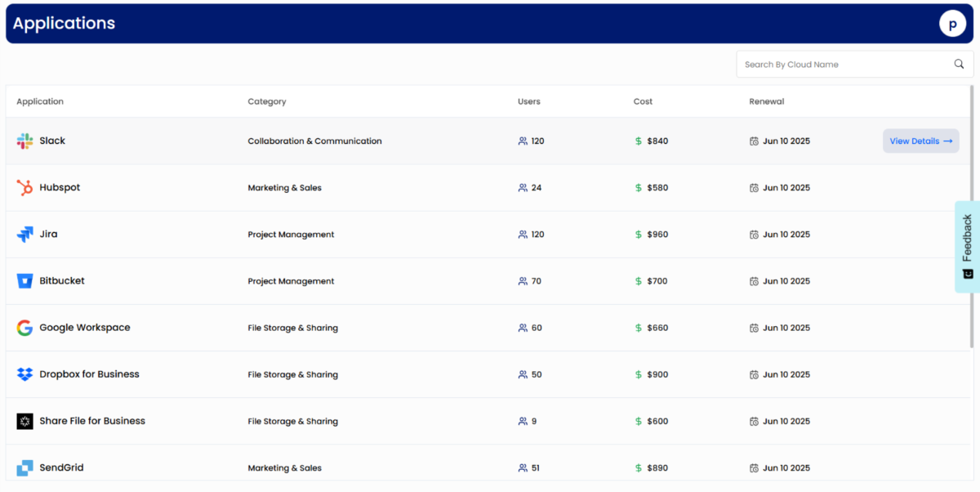The height and width of the screenshot is (492, 980).
Task: Click the users icon in Hubspot row
Action: point(523,188)
